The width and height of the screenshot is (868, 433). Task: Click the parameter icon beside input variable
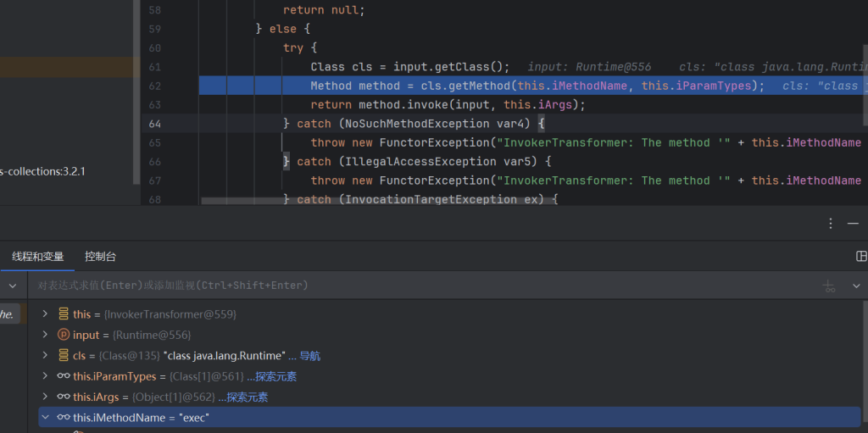click(64, 335)
